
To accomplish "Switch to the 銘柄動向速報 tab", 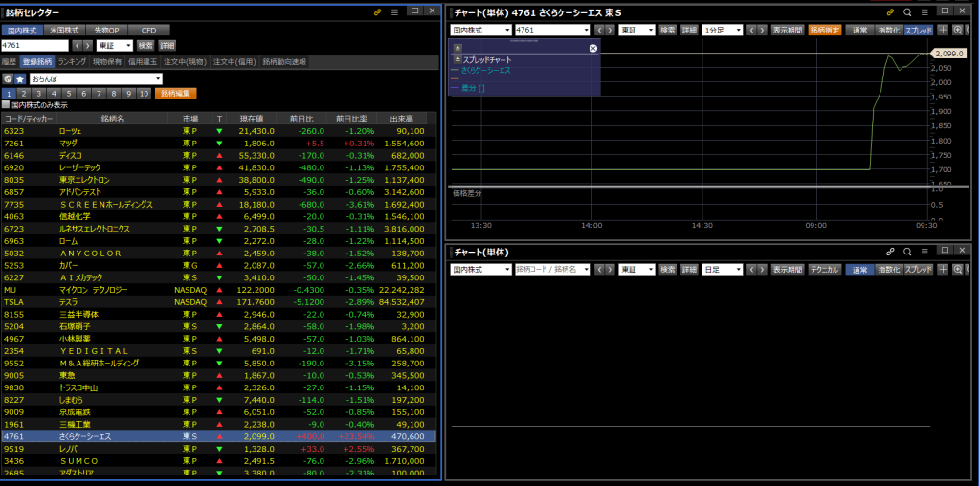I will click(284, 62).
